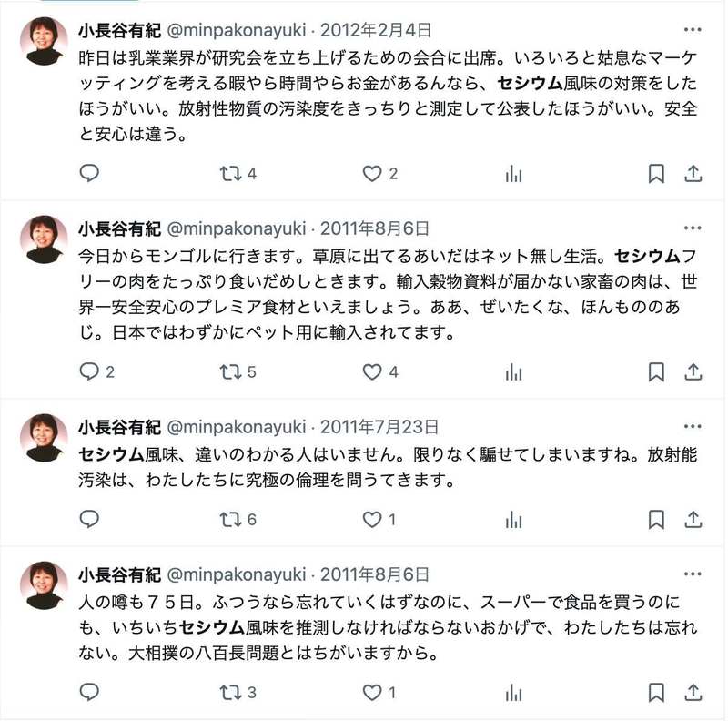Open more options for the 2012 tweet
The image size is (728, 721).
pos(693,30)
